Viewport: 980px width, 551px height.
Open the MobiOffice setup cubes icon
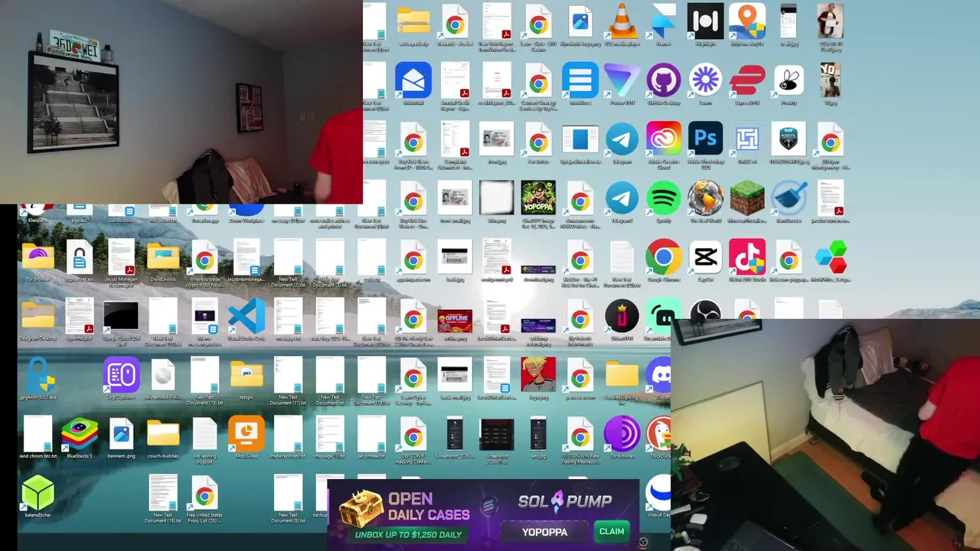pyautogui.click(x=831, y=258)
